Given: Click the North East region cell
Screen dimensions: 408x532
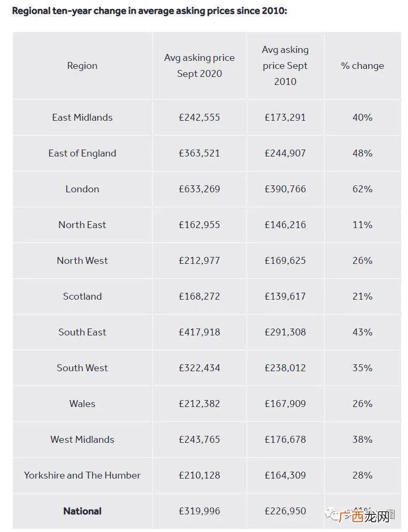Looking at the screenshot, I should click(82, 225).
